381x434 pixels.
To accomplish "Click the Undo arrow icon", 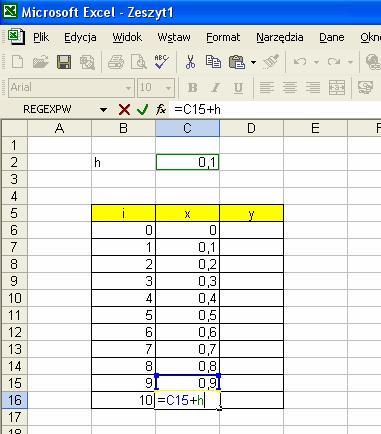I will pyautogui.click(x=300, y=62).
